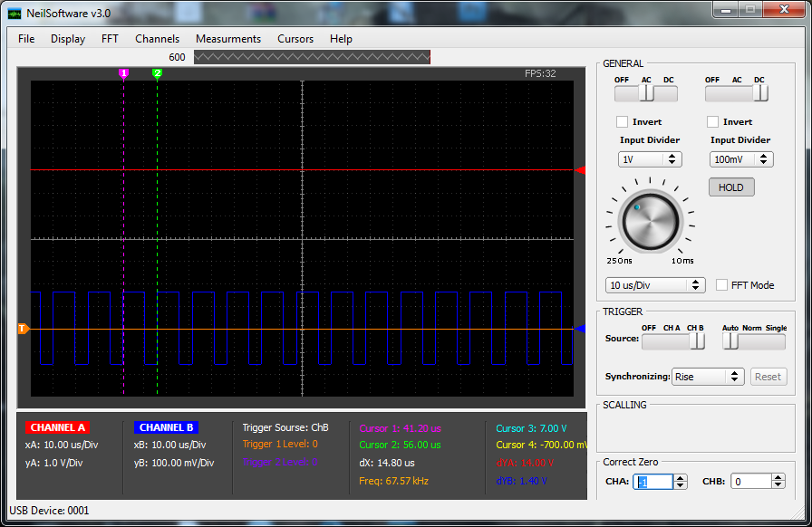Close the NeilSoftware window
The height and width of the screenshot is (527, 812).
pos(784,10)
